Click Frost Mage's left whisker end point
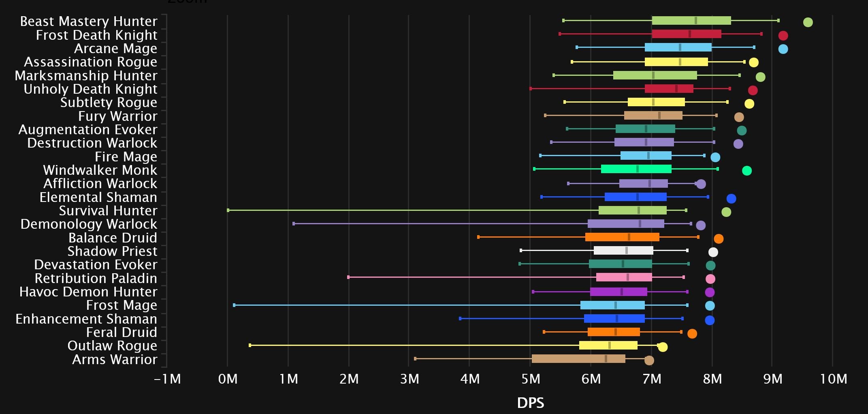Viewport: 868px width, 414px height. point(234,305)
